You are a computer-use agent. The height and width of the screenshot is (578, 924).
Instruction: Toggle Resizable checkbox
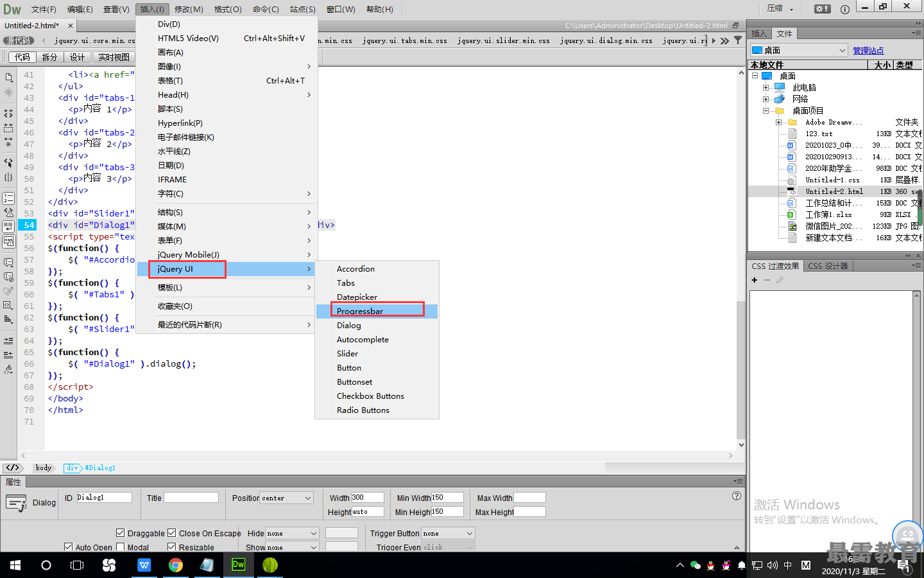(x=171, y=547)
